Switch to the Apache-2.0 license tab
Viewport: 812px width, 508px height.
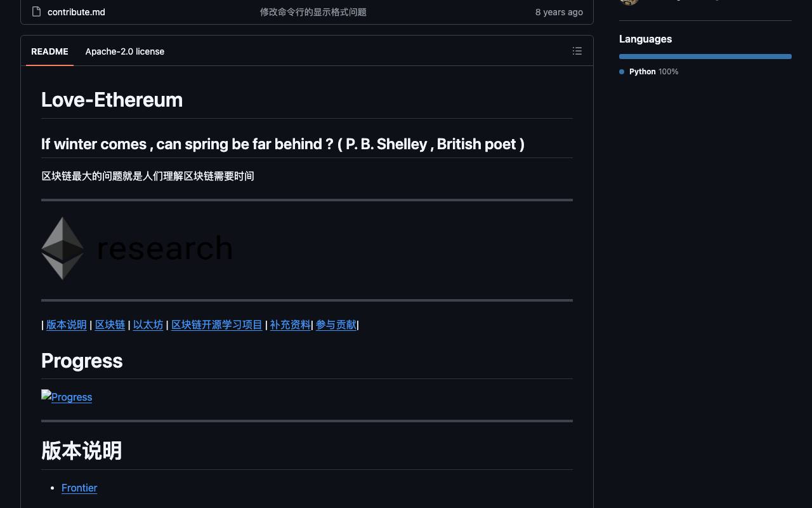coord(125,51)
